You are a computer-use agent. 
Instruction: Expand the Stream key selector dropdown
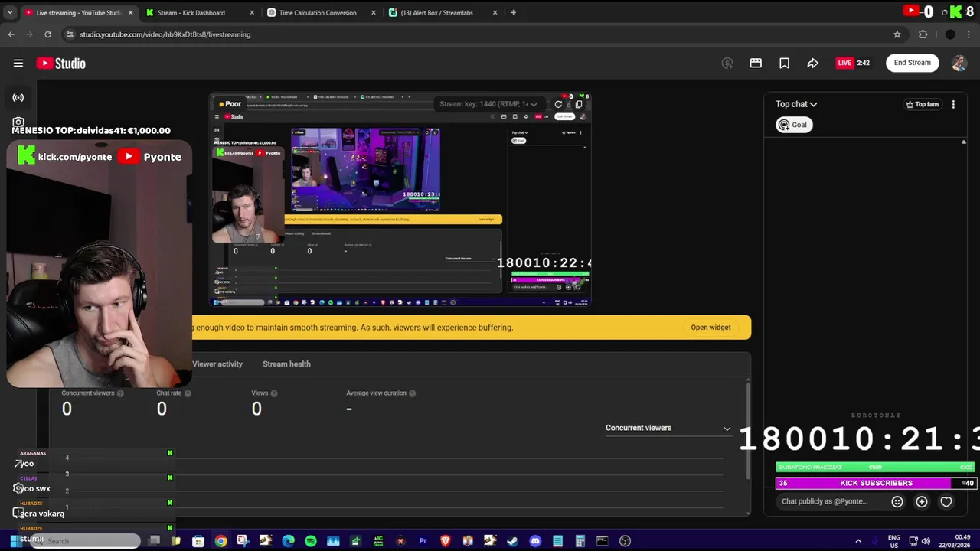[x=488, y=104]
